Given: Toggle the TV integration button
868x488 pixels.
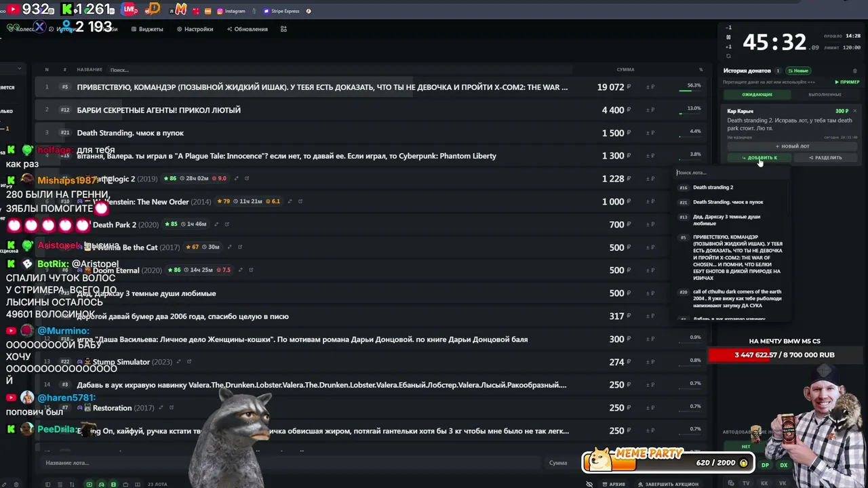Looking at the screenshot, I should pyautogui.click(x=746, y=483).
